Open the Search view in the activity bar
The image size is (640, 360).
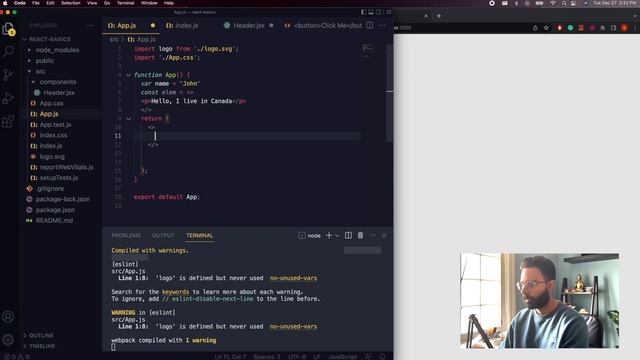coord(8,51)
